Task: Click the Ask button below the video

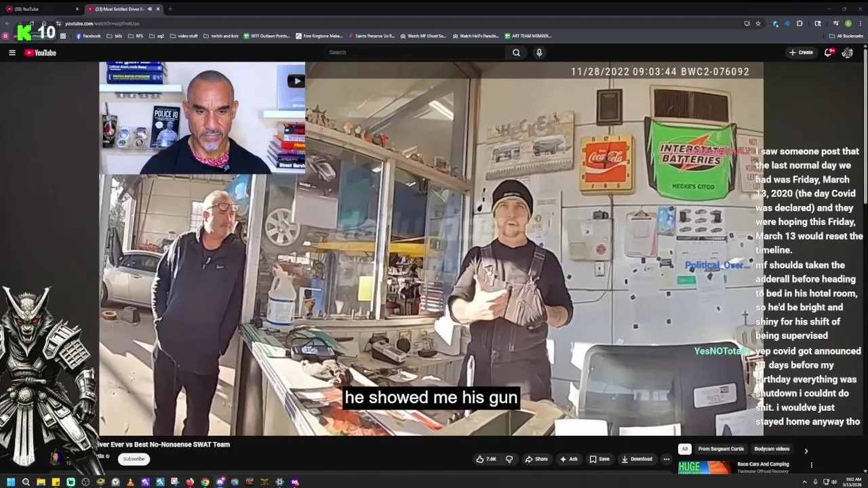Action: (568, 459)
